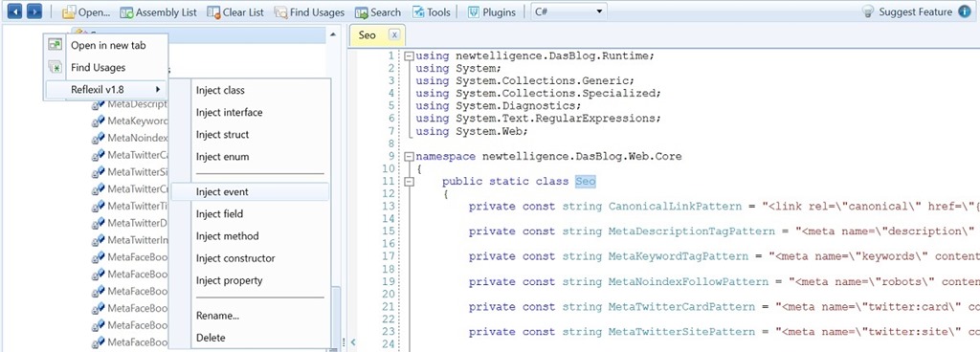Image resolution: width=980 pixels, height=352 pixels.
Task: Click the field icon beside MetaNoindex
Action: click(x=99, y=138)
